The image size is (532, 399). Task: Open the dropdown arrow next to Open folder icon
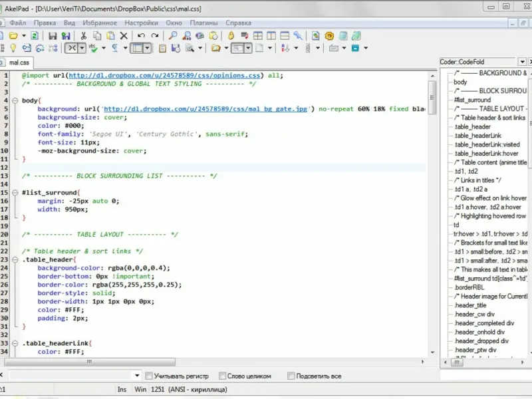[24, 35]
